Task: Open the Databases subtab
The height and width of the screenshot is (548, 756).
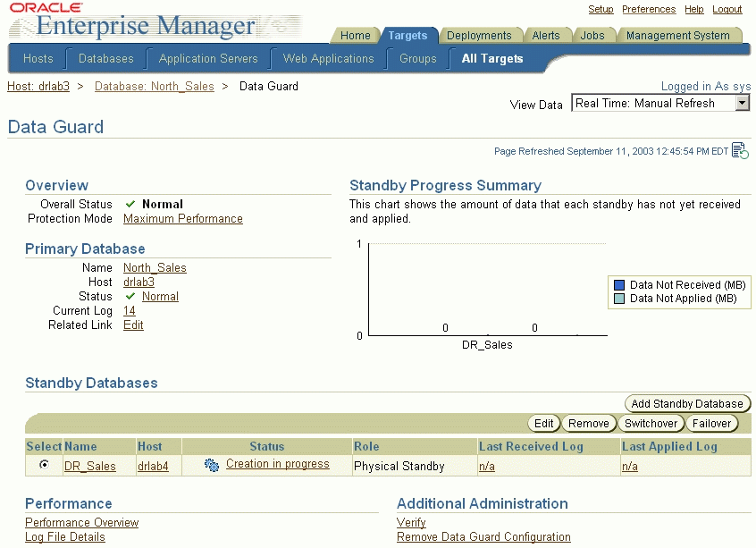Action: coord(105,58)
